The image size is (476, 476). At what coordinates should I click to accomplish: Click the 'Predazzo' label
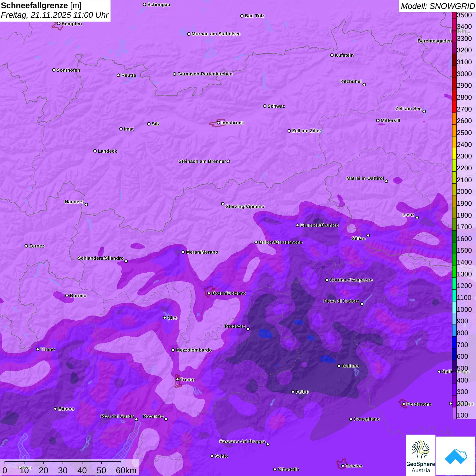click(x=235, y=326)
